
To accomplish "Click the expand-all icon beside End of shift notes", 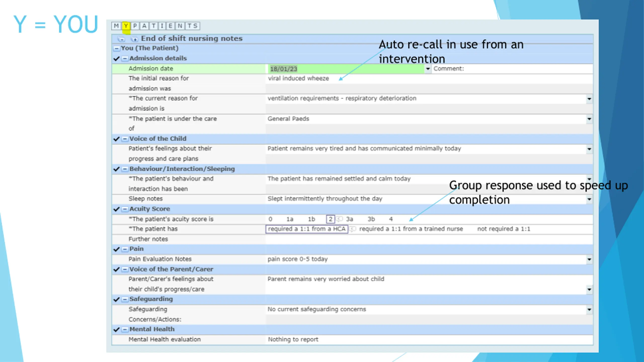I will (x=134, y=39).
